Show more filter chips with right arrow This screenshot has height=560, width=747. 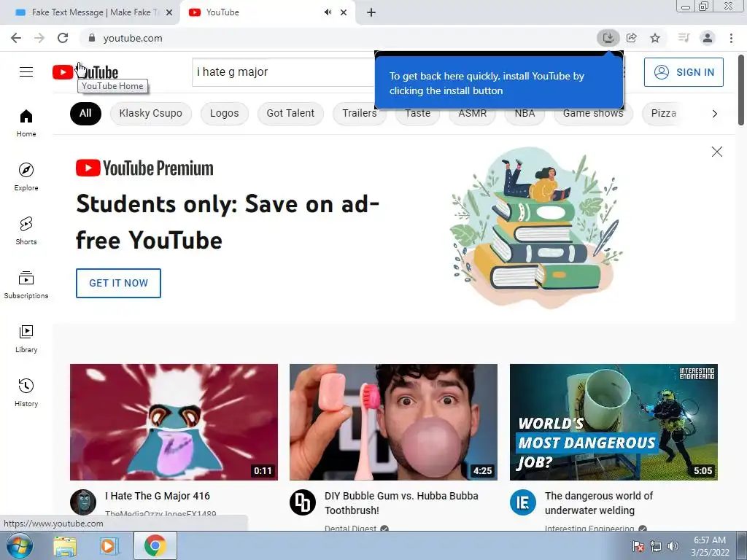point(715,113)
